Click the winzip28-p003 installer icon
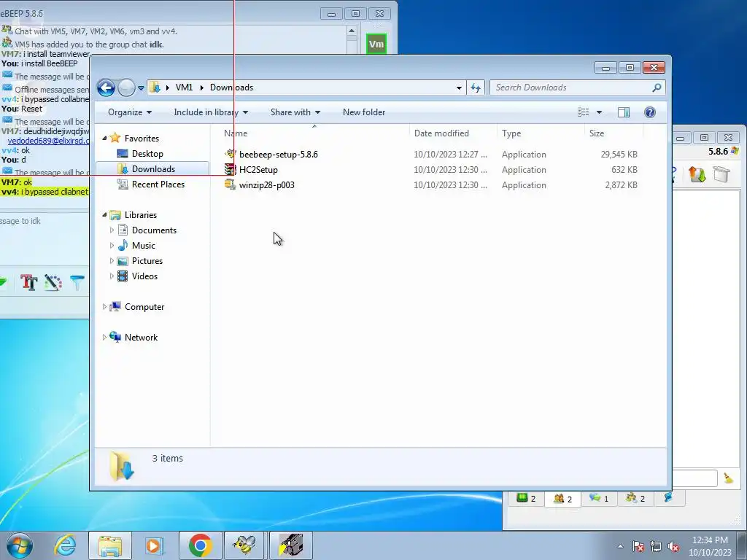The height and width of the screenshot is (560, 747). (x=231, y=184)
